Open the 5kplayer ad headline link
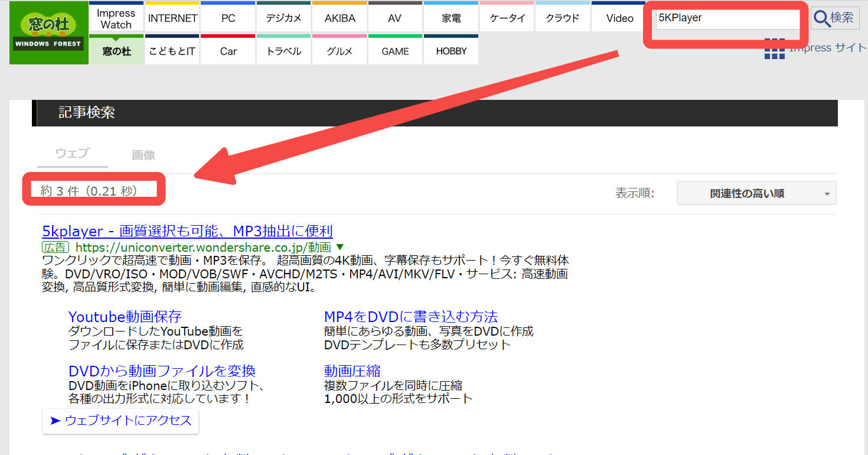The image size is (868, 455). (x=188, y=231)
